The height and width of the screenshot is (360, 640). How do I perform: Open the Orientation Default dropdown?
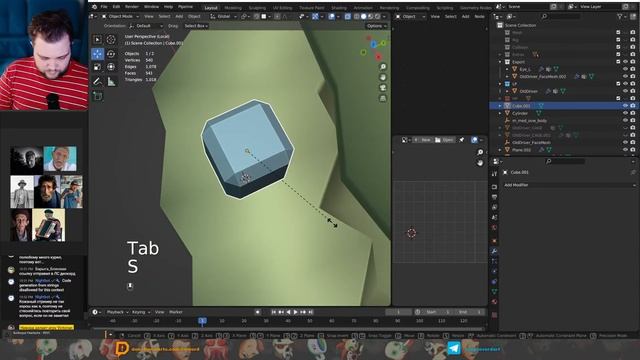coord(146,26)
